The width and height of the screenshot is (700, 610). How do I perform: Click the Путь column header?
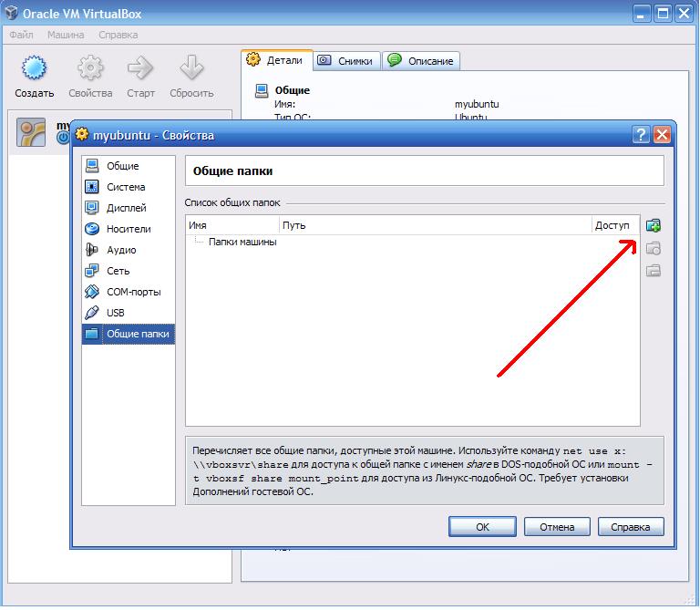(436, 225)
